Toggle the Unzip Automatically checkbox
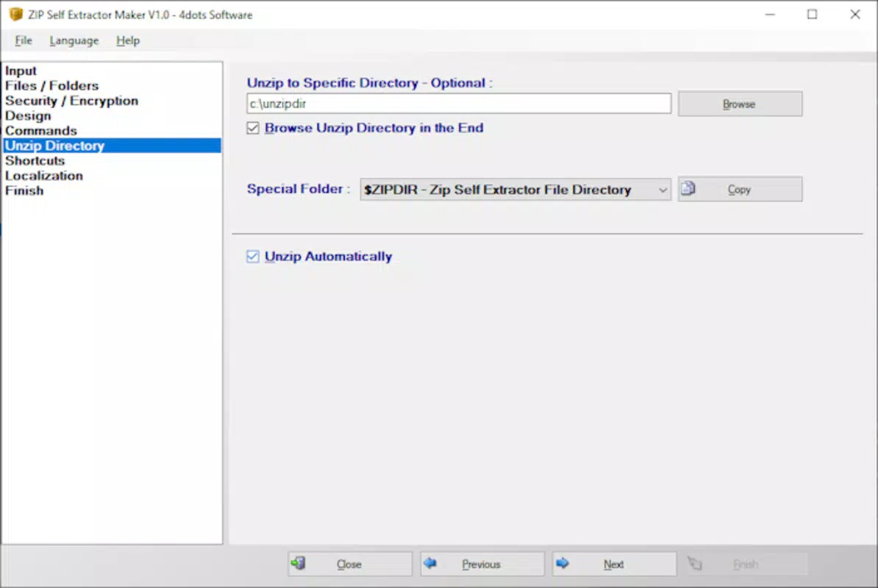 pyautogui.click(x=252, y=257)
